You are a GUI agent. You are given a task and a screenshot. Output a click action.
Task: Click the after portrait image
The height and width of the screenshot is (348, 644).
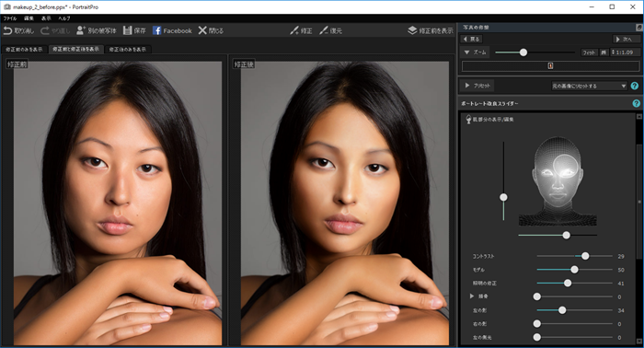tap(345, 203)
